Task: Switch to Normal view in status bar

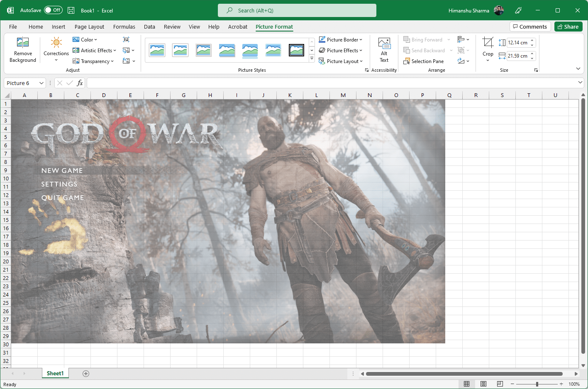Action: point(467,384)
